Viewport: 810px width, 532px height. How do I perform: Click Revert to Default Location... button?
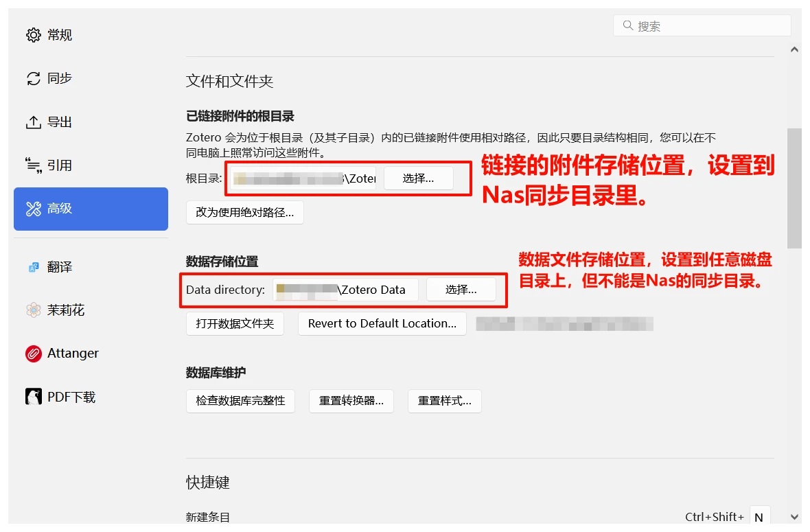(x=382, y=324)
